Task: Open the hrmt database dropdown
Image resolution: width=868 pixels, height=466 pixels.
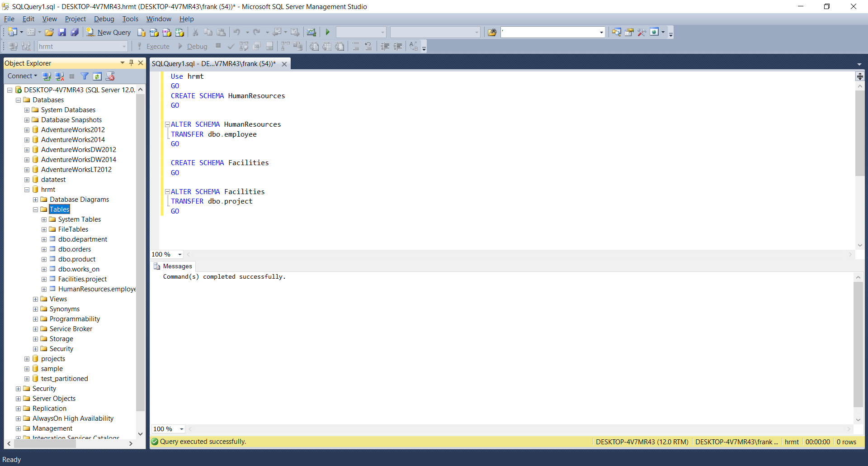Action: tap(124, 46)
